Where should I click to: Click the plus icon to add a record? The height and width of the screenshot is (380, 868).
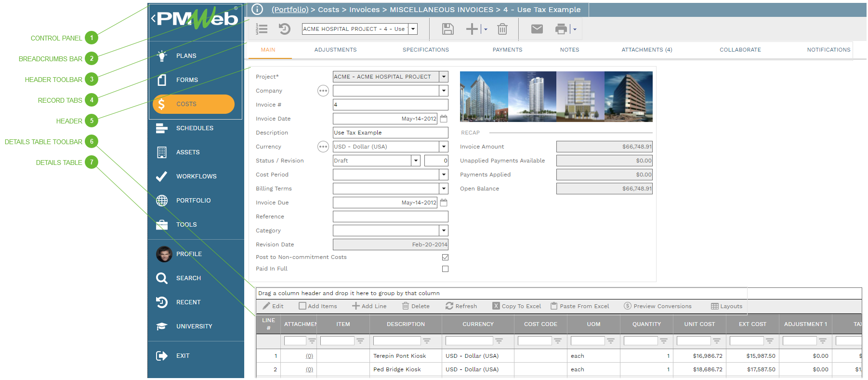(x=472, y=29)
